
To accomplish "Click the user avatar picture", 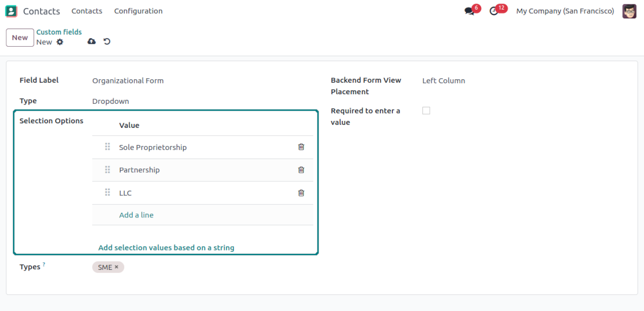I will [629, 11].
